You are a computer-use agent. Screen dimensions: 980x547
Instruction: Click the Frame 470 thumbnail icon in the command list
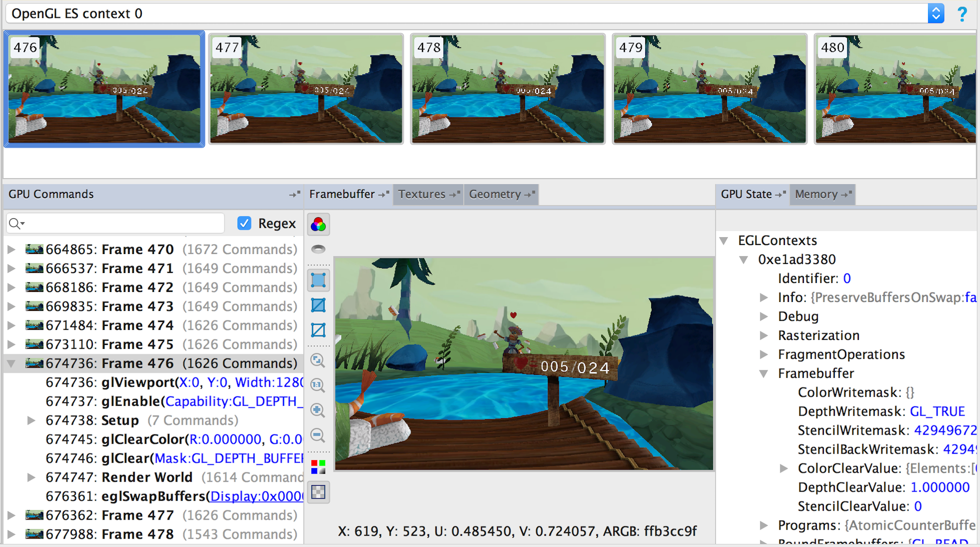coord(34,249)
